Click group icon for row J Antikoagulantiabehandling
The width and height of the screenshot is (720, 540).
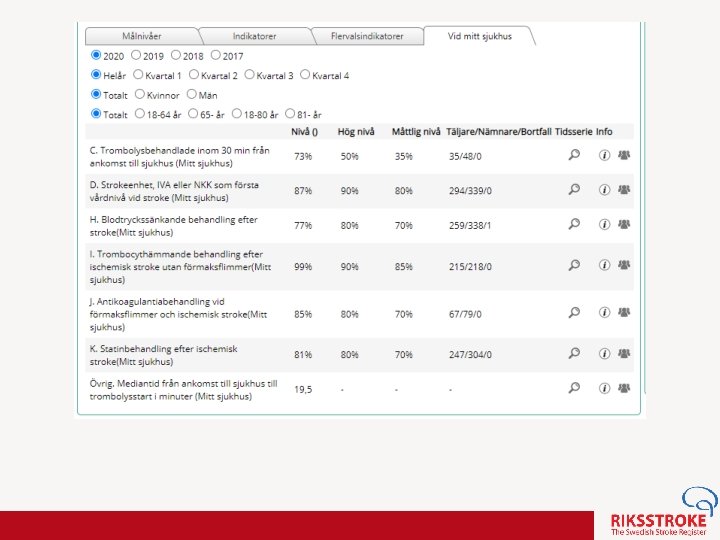coord(624,313)
